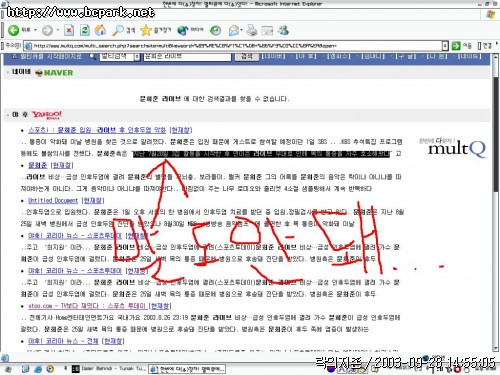Open the Media (미디어) globe button
The image size is (500, 375).
click(190, 30)
